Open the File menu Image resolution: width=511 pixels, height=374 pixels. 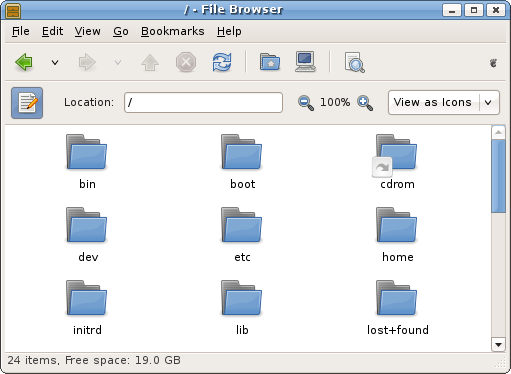tap(21, 31)
